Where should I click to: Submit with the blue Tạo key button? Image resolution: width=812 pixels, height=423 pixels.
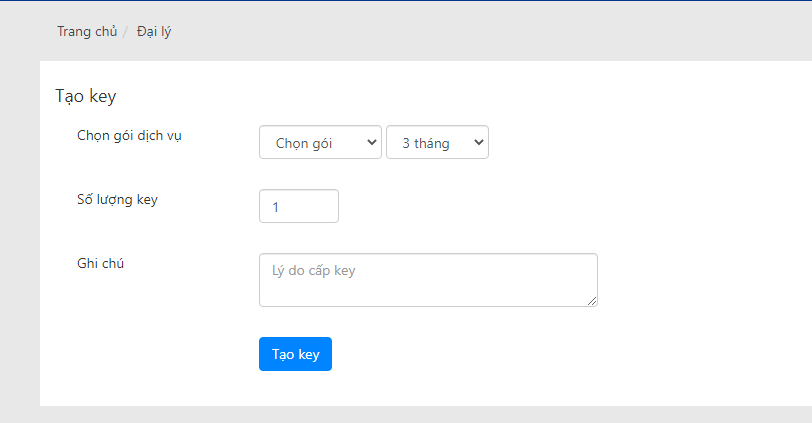coord(295,354)
